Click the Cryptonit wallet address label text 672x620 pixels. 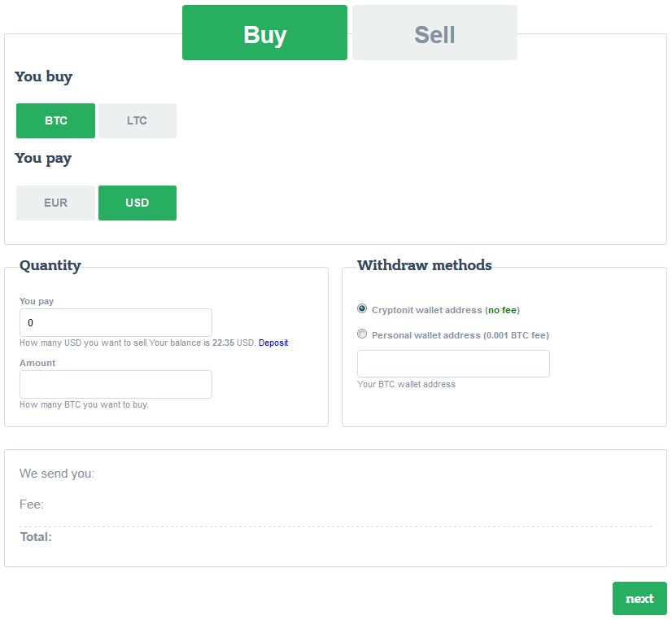[446, 310]
